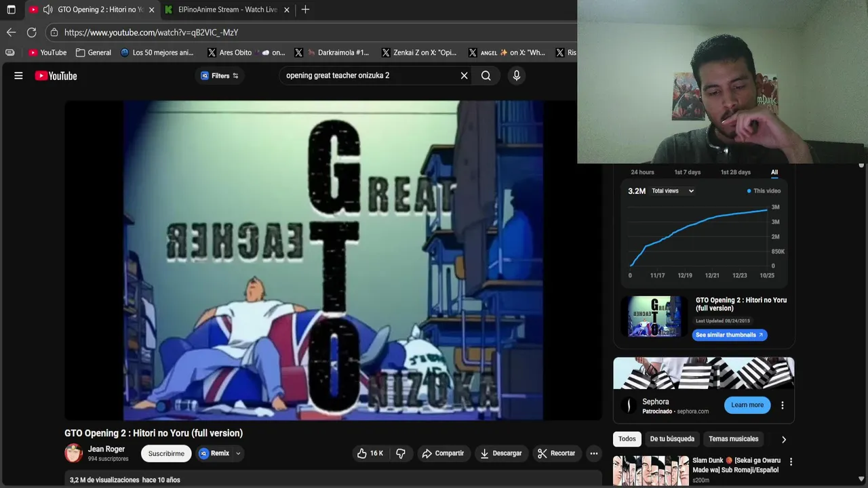The image size is (868, 488).
Task: Go back with browser back arrow
Action: click(11, 32)
